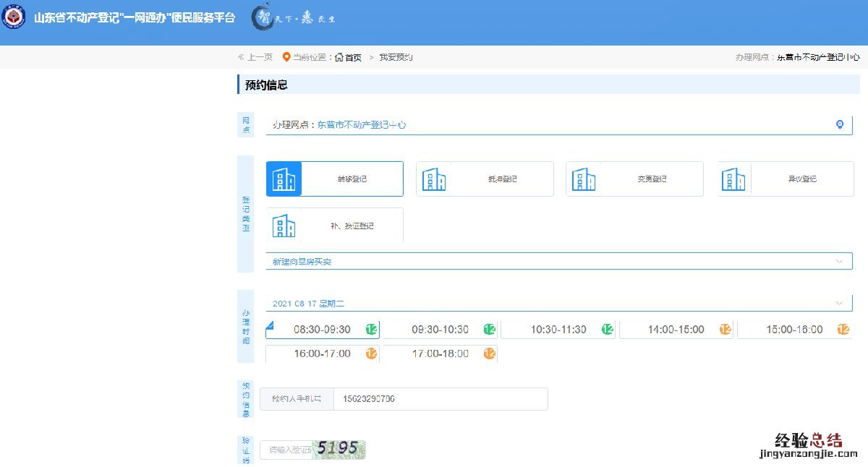The image size is (868, 467).
Task: Click the building icon for 抵押登记
Action: (x=433, y=179)
